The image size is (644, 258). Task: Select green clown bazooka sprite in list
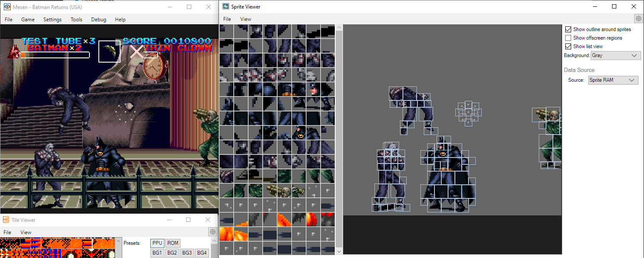tap(277, 190)
